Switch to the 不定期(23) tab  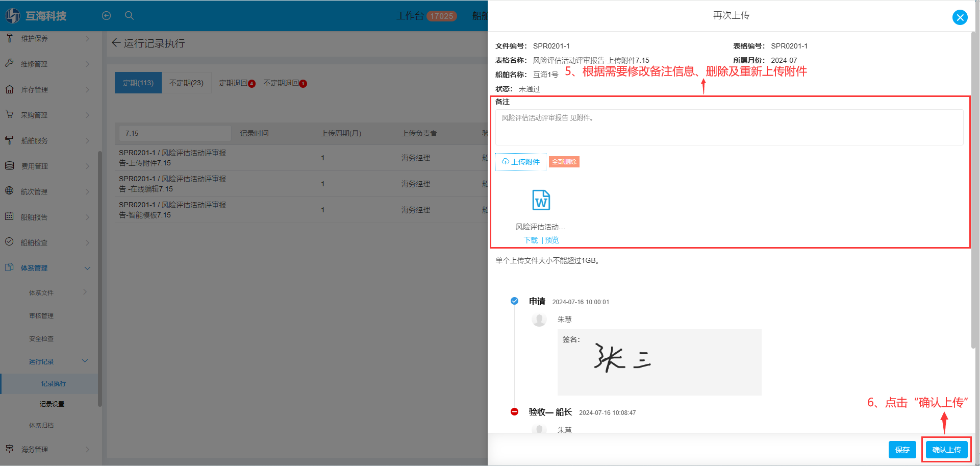click(x=186, y=83)
